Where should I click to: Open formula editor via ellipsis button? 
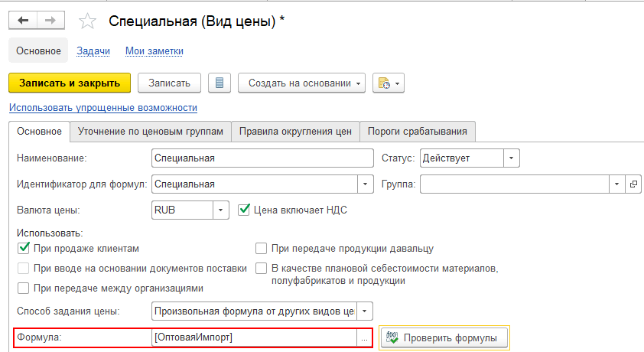pos(365,337)
